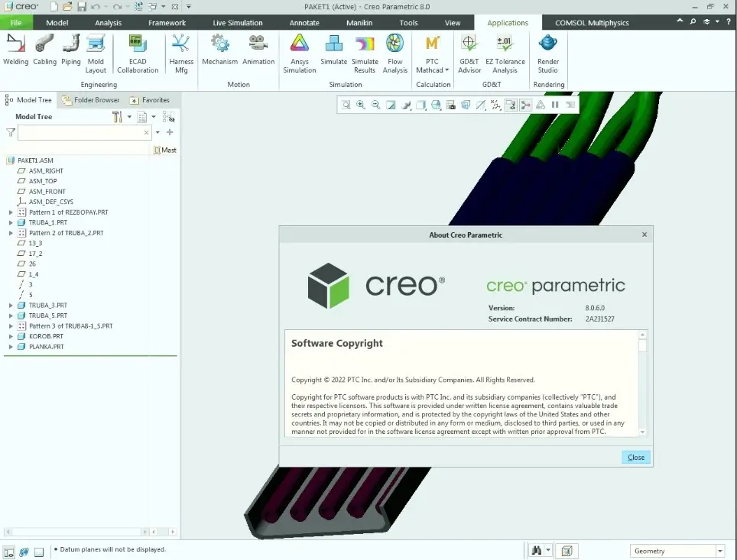Switch to the Model tab

pos(57,23)
